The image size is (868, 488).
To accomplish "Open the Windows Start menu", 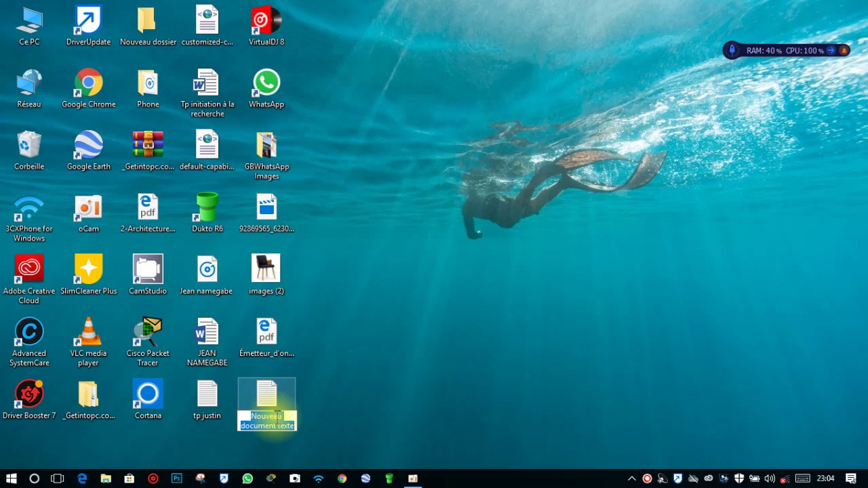I will click(x=11, y=479).
